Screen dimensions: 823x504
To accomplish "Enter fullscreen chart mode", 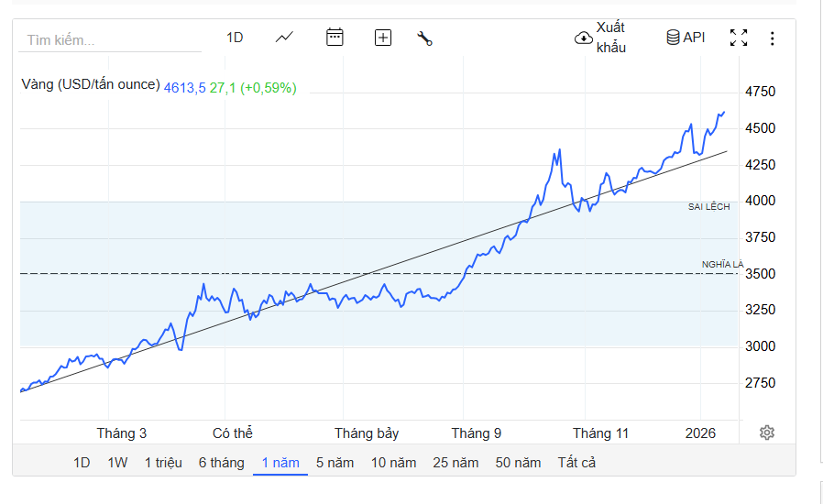I will 739,38.
